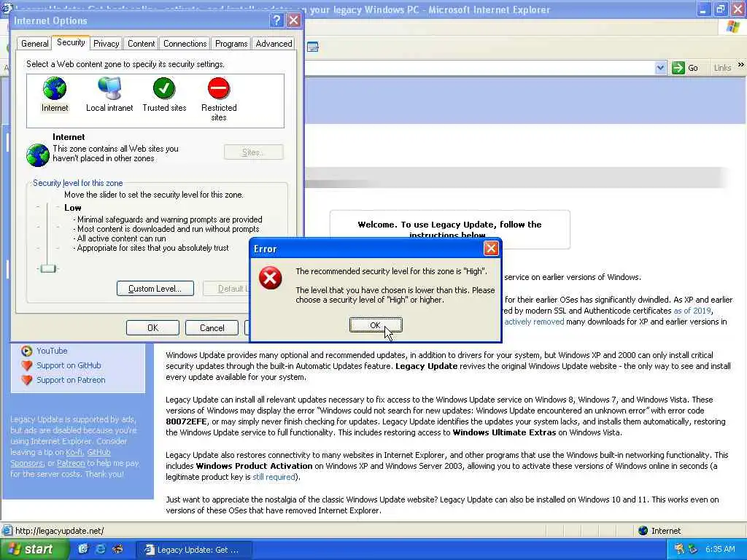The width and height of the screenshot is (747, 560).
Task: Restore down the Internet Explorer window
Action: coord(720,9)
